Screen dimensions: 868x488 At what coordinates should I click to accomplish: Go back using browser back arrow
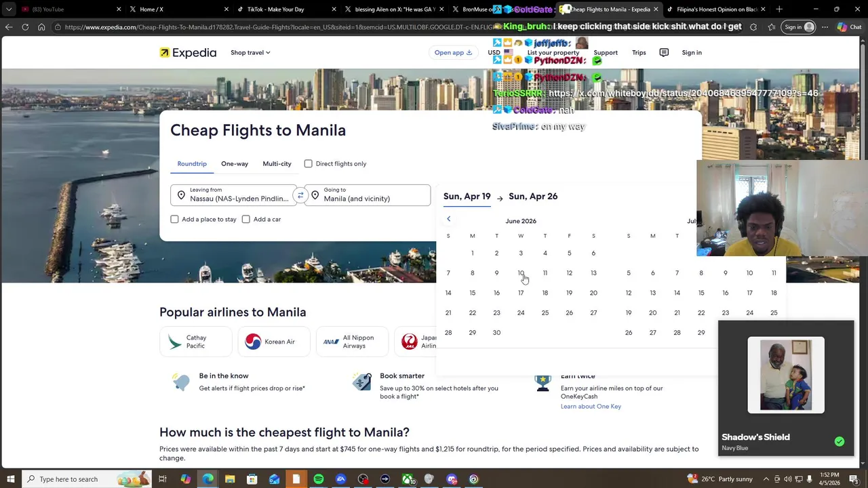[9, 27]
